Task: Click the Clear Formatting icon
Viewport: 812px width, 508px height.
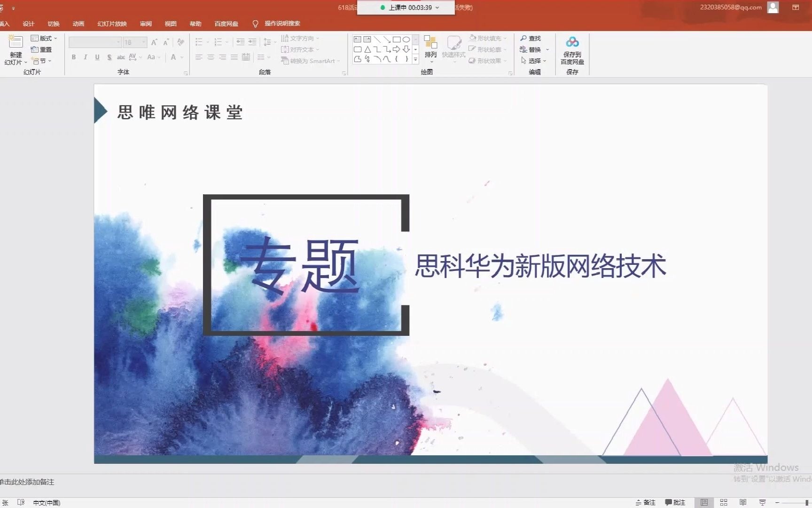Action: (180, 42)
